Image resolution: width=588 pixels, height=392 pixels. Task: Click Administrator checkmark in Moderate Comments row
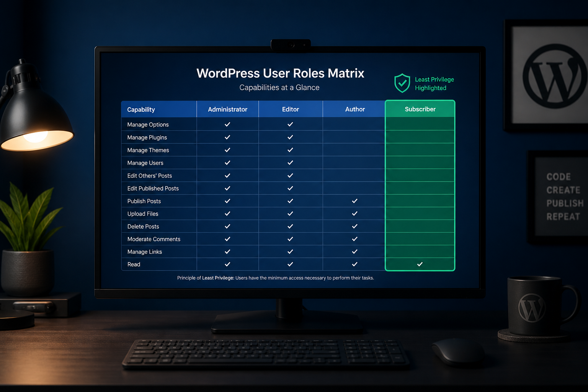click(x=227, y=239)
